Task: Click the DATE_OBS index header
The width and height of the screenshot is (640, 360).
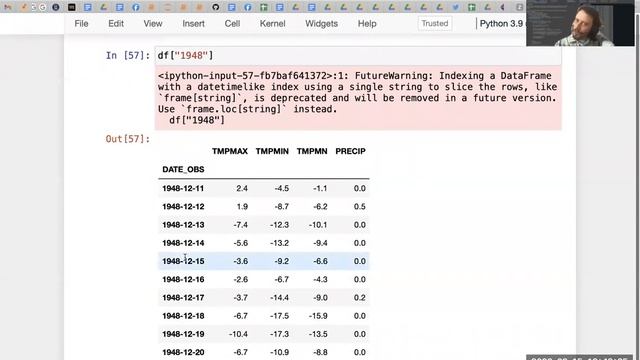Action: (183, 169)
